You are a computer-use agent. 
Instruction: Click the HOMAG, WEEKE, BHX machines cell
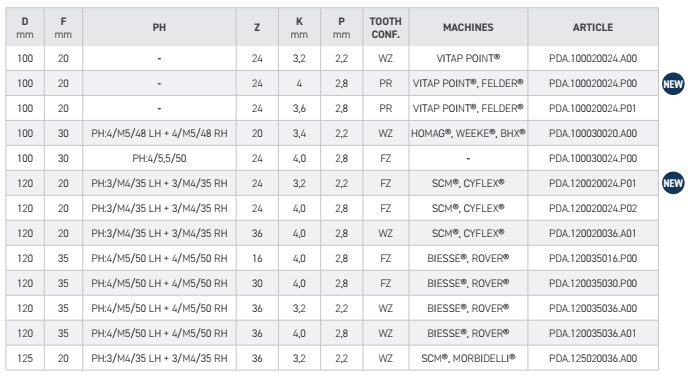click(468, 133)
